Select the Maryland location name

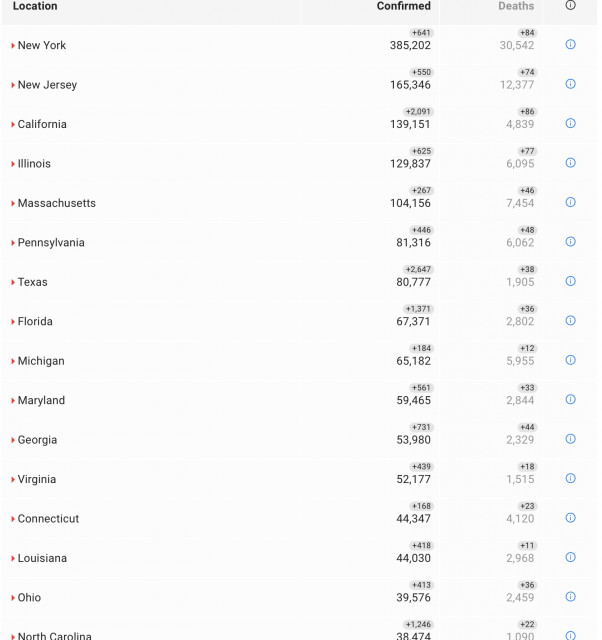click(x=41, y=401)
